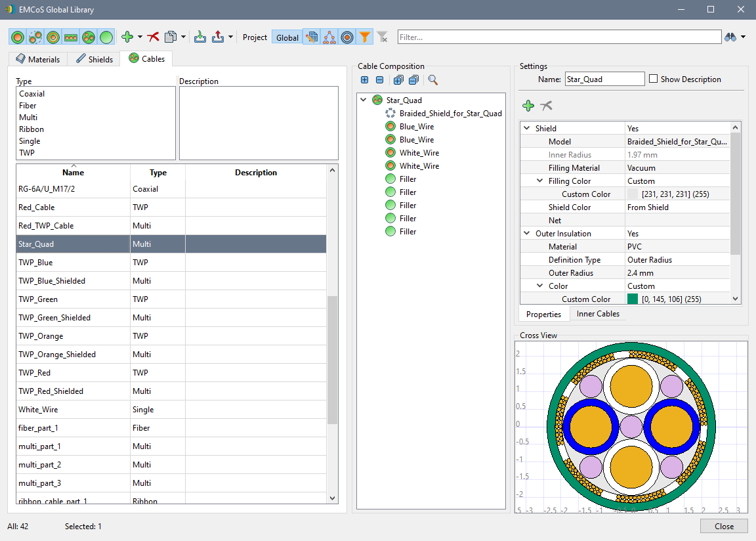756x541 pixels.
Task: Sort the list by Name column header
Action: coord(73,173)
